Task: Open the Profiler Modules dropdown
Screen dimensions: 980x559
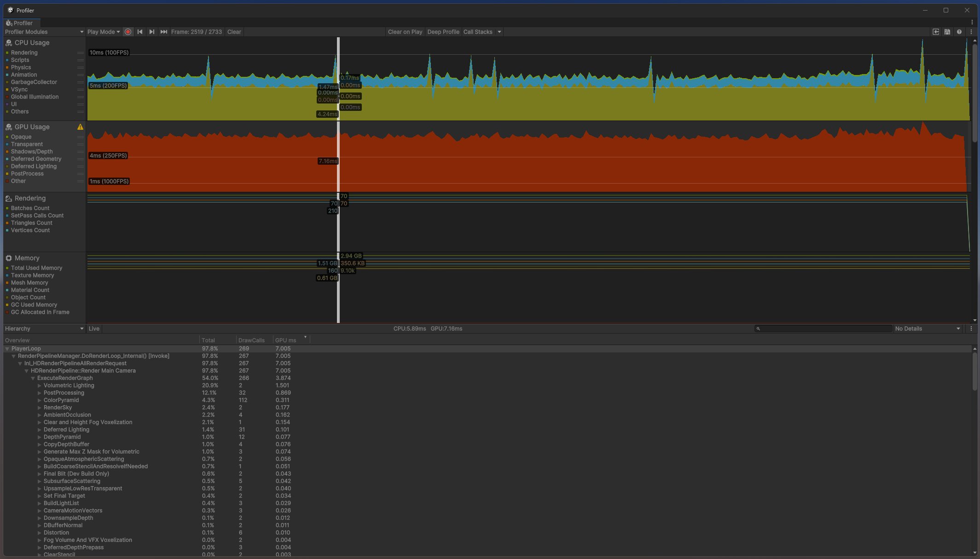Action: [x=44, y=32]
